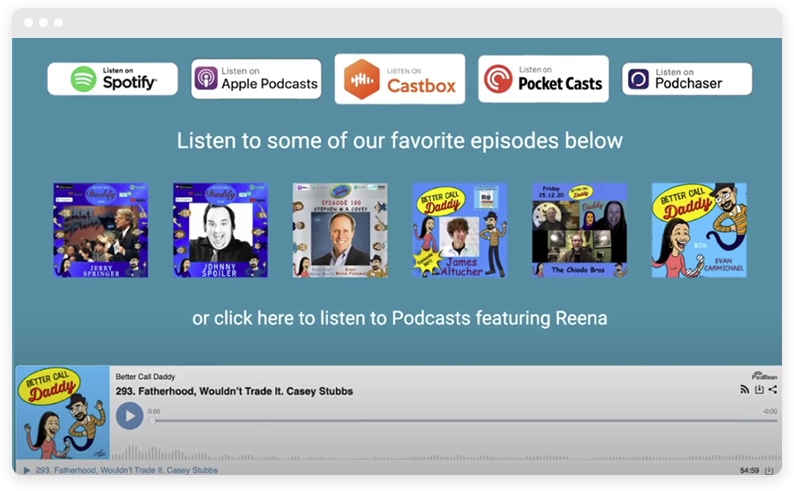Click the player's download icon

click(759, 389)
